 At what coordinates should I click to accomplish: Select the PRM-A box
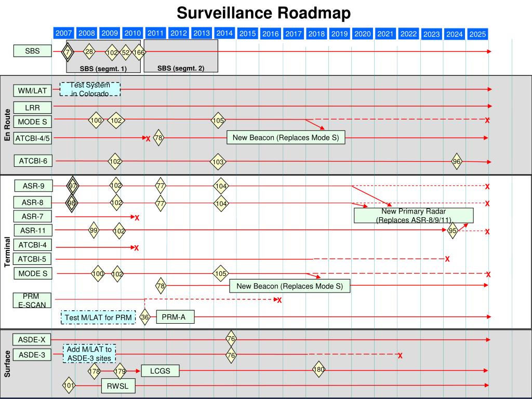tap(175, 317)
